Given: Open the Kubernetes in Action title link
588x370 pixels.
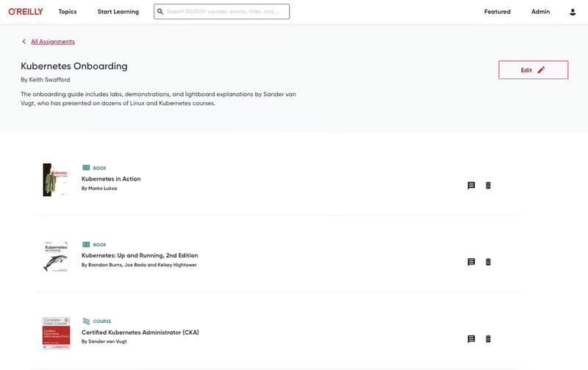Looking at the screenshot, I should pos(111,179).
